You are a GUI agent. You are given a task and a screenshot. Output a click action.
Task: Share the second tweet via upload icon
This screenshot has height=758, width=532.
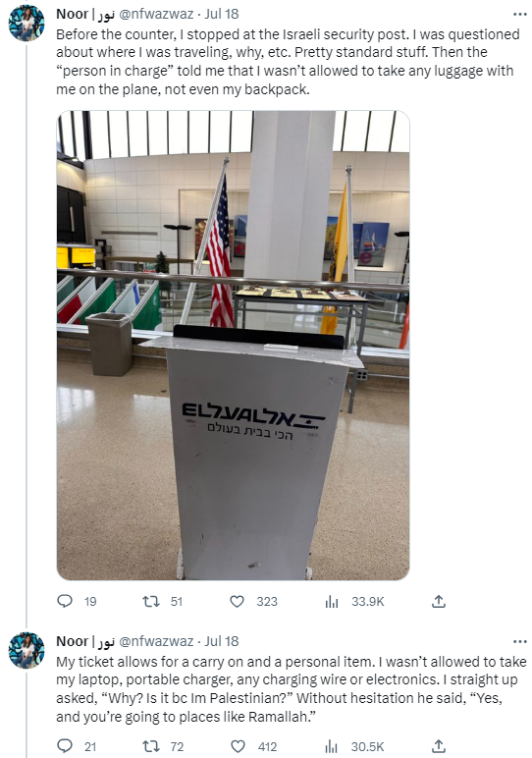pos(438,746)
